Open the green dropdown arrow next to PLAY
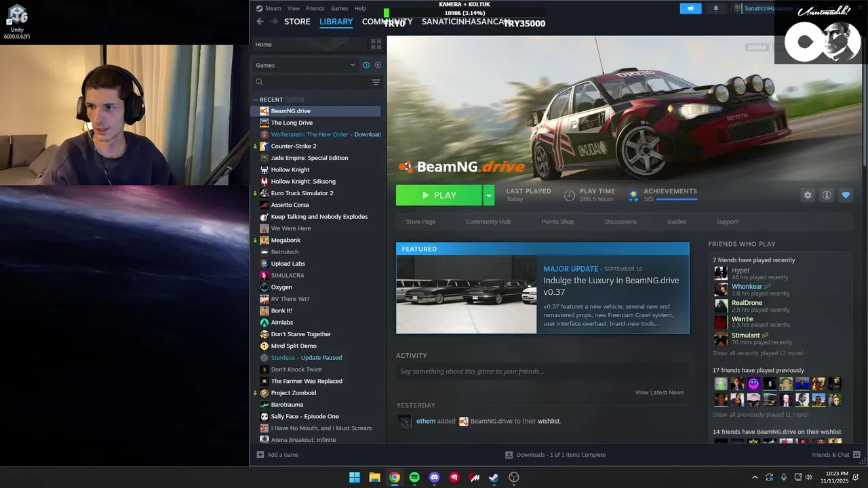The image size is (868, 488). (488, 195)
